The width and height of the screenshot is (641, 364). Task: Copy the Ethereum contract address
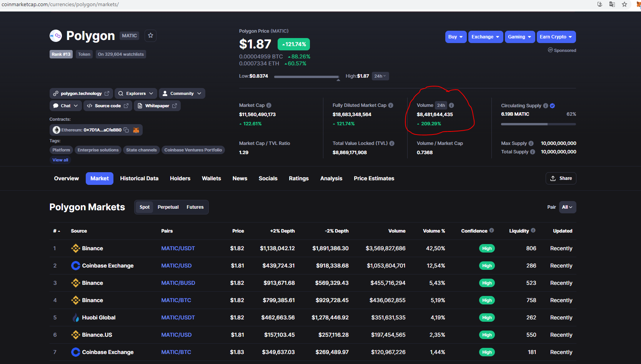coord(126,130)
